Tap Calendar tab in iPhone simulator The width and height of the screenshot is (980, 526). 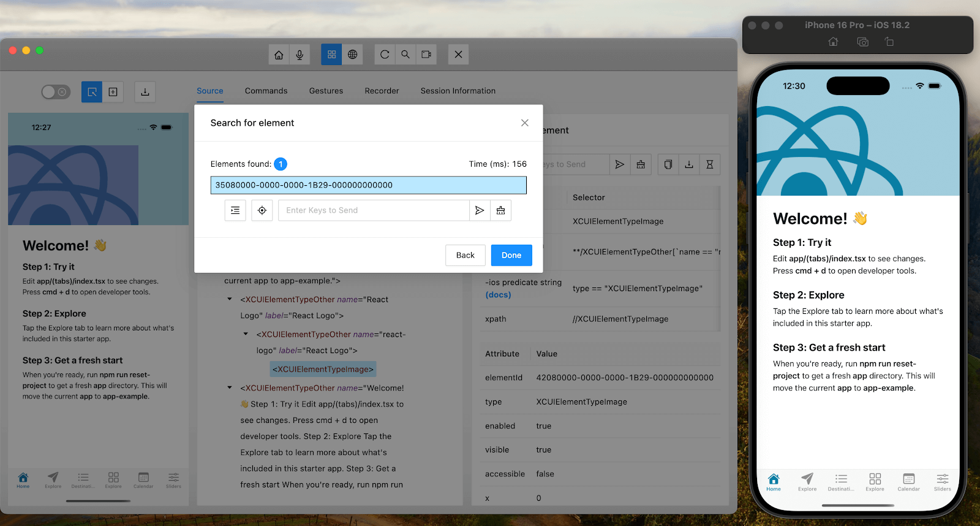(909, 482)
